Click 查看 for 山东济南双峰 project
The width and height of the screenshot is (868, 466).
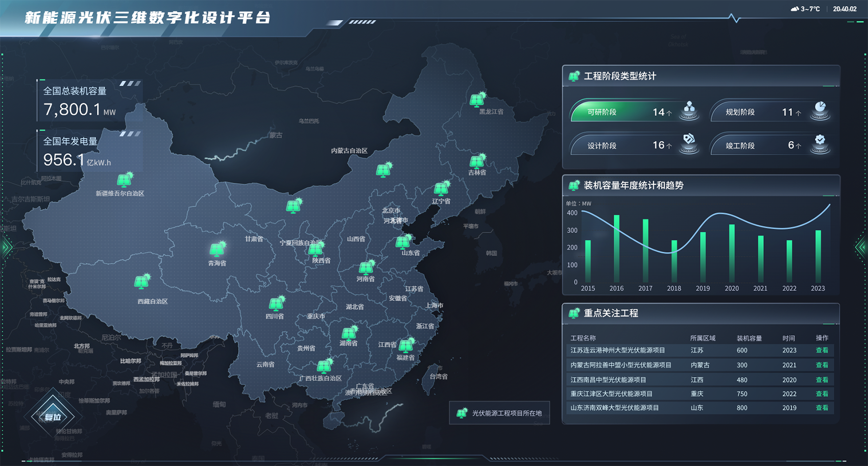[822, 408]
